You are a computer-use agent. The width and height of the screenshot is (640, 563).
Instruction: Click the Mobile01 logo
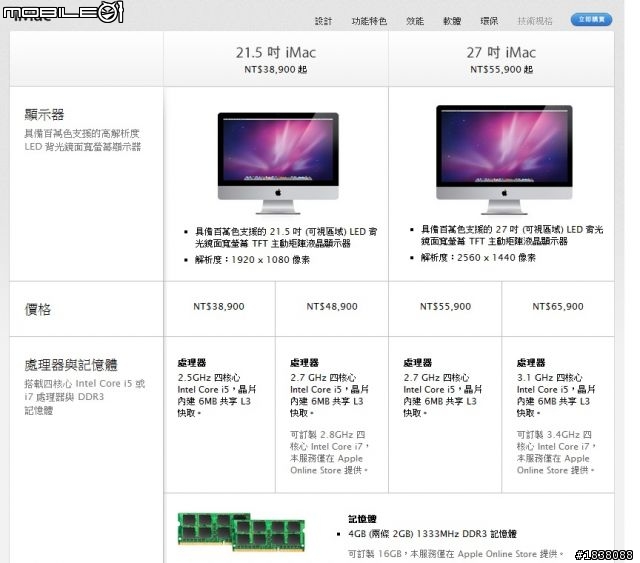[63, 11]
